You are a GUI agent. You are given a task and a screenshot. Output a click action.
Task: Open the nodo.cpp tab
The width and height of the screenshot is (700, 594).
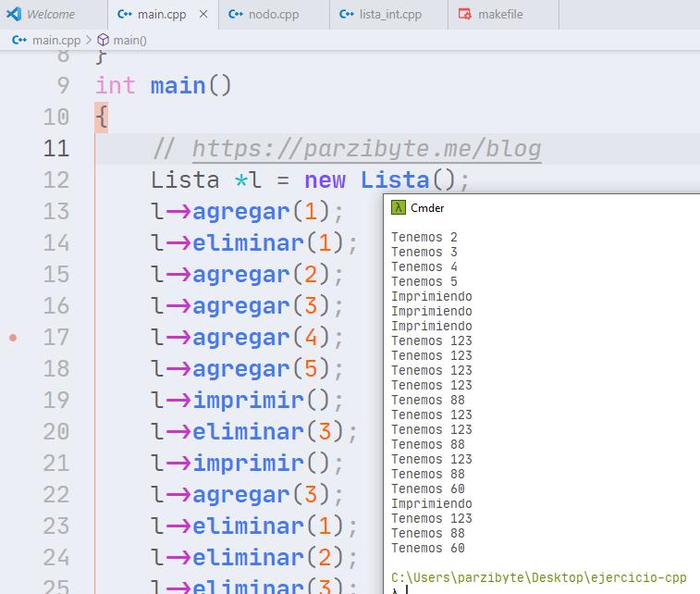pos(274,15)
